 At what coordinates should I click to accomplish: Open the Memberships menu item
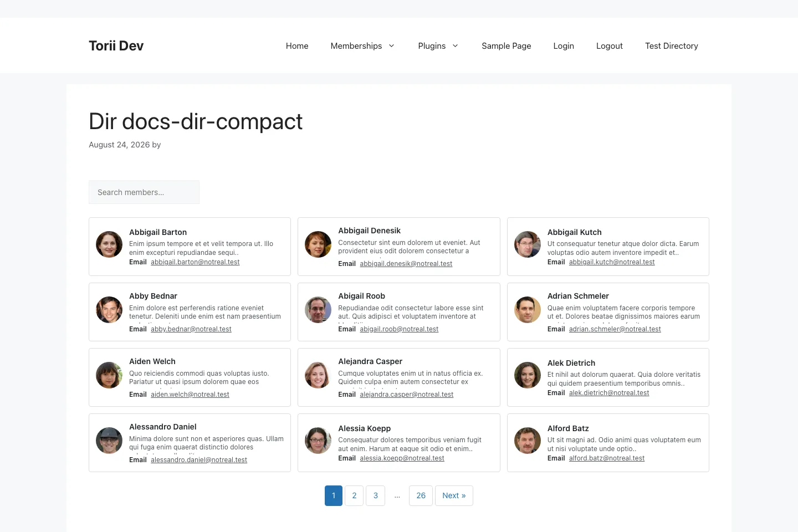coord(356,46)
